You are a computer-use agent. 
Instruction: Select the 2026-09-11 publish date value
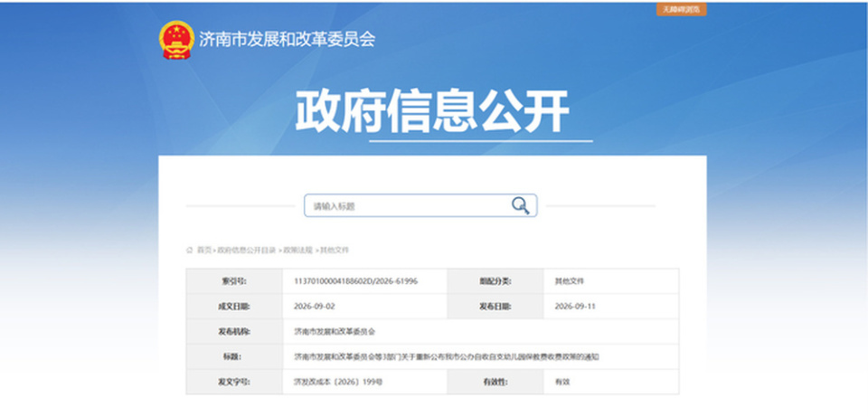point(575,307)
